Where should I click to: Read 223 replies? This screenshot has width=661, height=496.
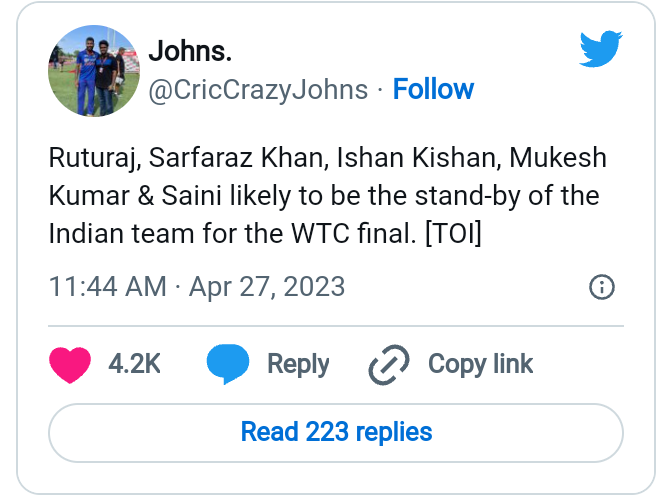[336, 432]
